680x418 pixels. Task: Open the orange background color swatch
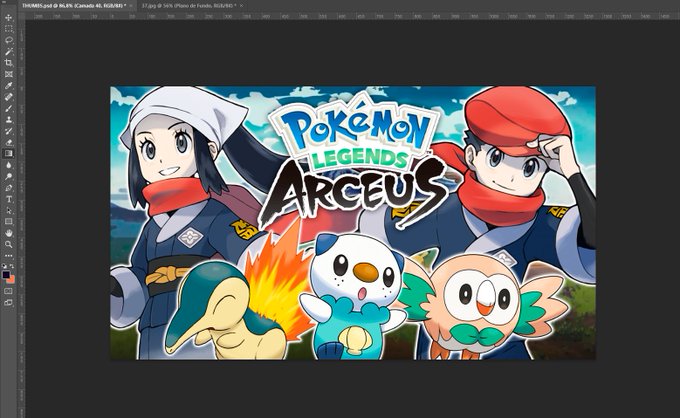[x=12, y=281]
